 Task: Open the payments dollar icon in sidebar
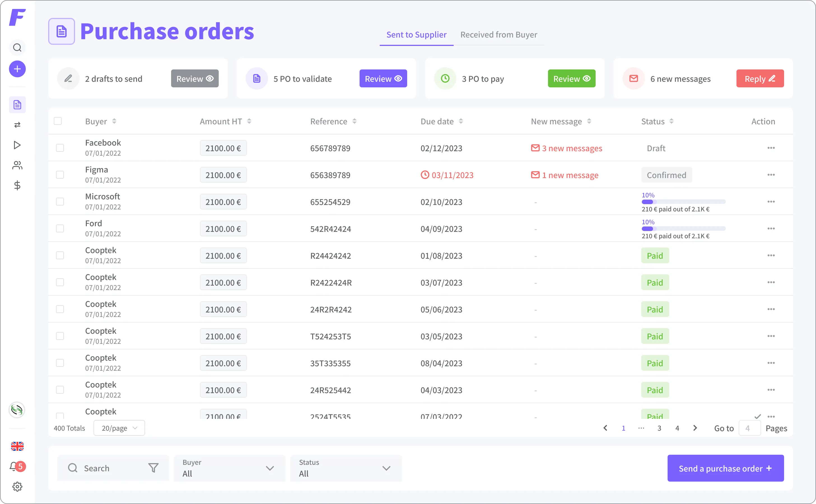[17, 186]
